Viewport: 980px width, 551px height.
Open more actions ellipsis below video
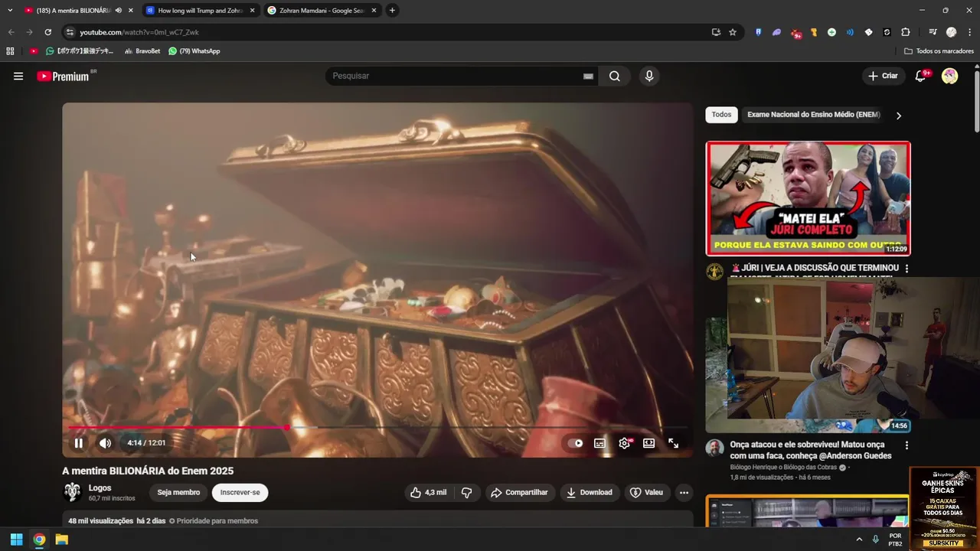tap(684, 492)
